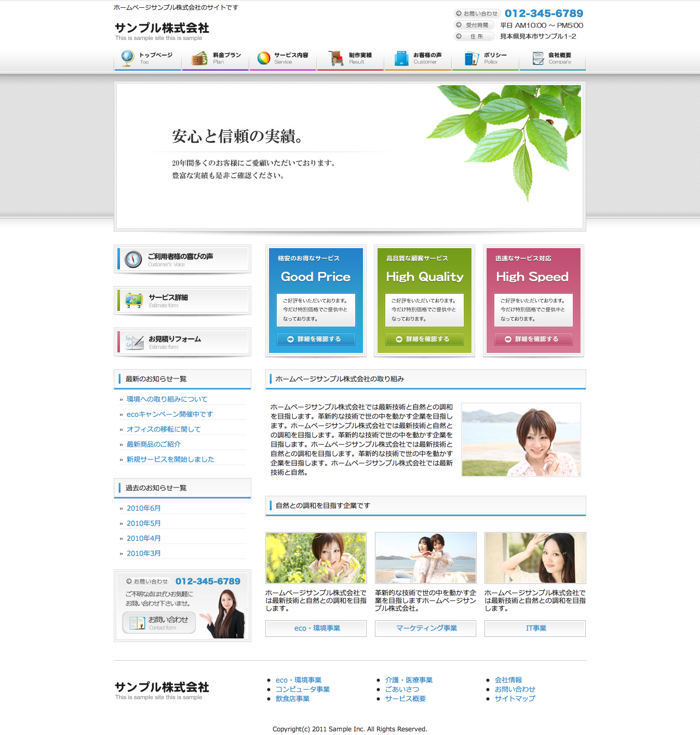The image size is (700, 735).
Task: Click the colorful ball icon for サービス内容
Action: click(264, 58)
